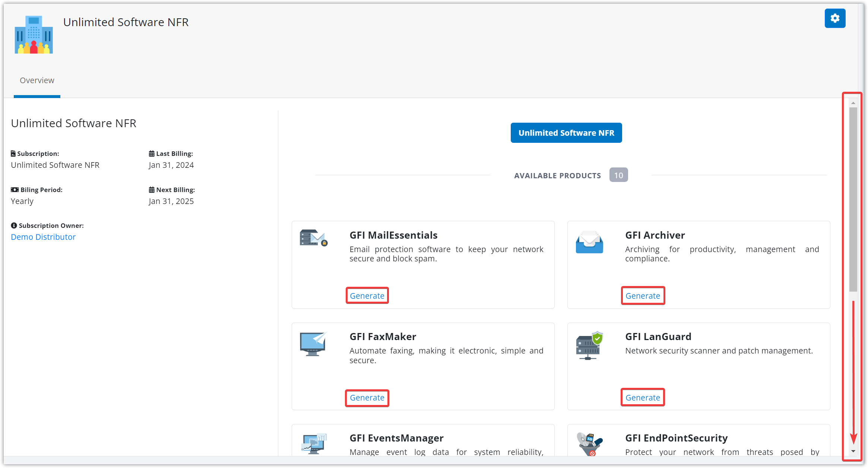868x468 pixels.
Task: Click the Subscription value Unlimited Software NFR
Action: (55, 165)
